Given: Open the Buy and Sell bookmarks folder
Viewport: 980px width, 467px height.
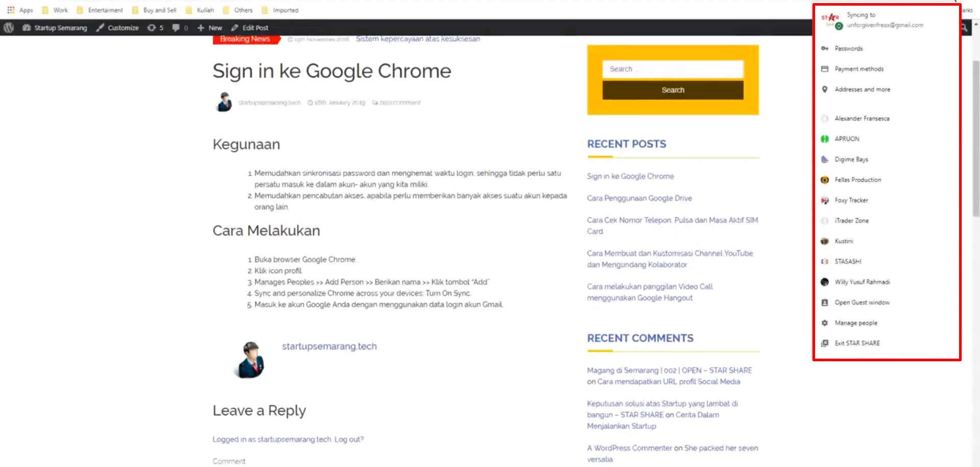Looking at the screenshot, I should (x=154, y=10).
